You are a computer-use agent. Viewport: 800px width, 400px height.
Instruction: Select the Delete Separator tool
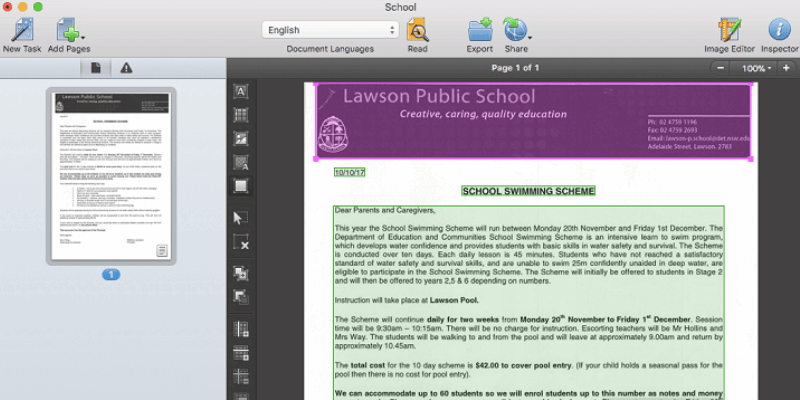coord(241,377)
